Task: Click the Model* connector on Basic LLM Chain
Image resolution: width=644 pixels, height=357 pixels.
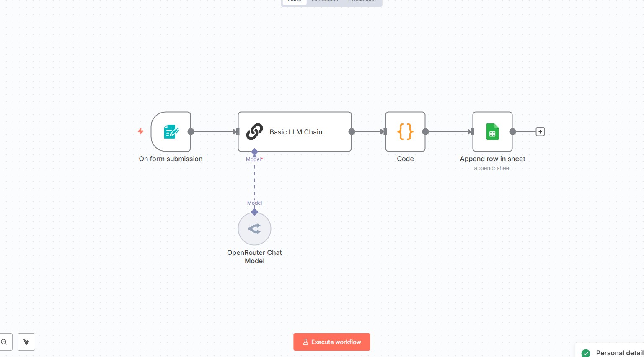Action: (x=254, y=152)
